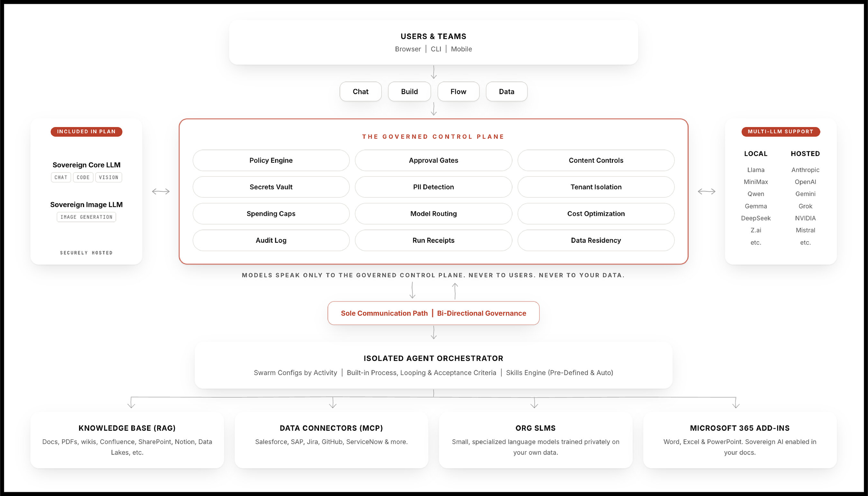Click Grok in the Hosted list
This screenshot has width=868, height=496.
tap(805, 206)
